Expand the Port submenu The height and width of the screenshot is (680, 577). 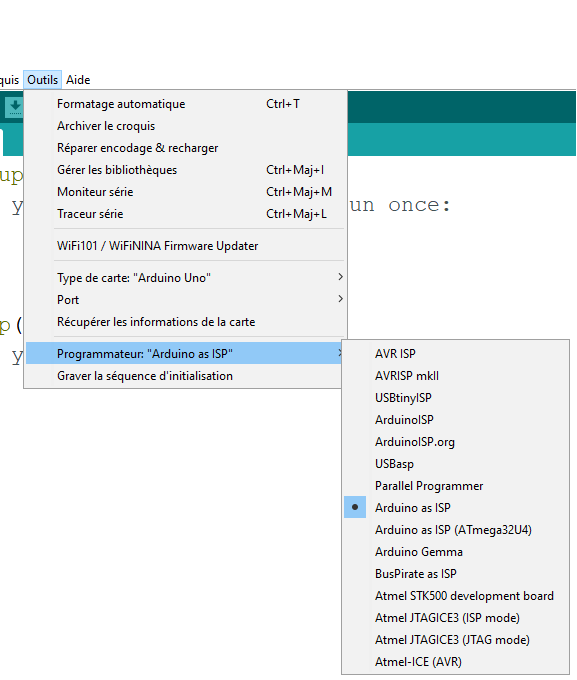coord(185,300)
